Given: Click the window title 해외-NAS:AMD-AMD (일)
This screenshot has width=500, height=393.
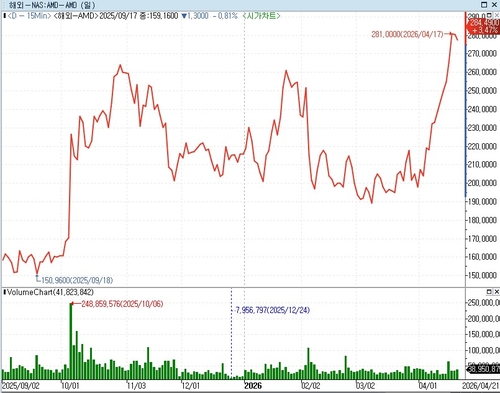Looking at the screenshot, I should tap(52, 5).
